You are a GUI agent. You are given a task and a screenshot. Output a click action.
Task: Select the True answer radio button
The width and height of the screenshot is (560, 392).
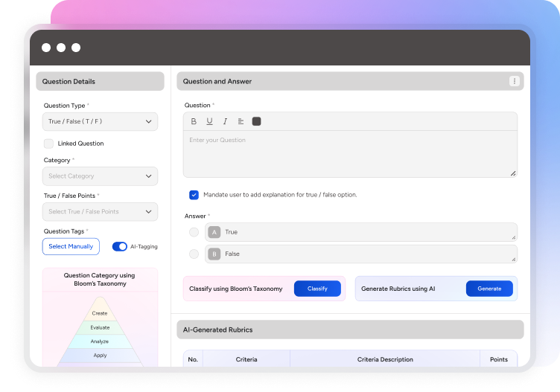tap(194, 232)
